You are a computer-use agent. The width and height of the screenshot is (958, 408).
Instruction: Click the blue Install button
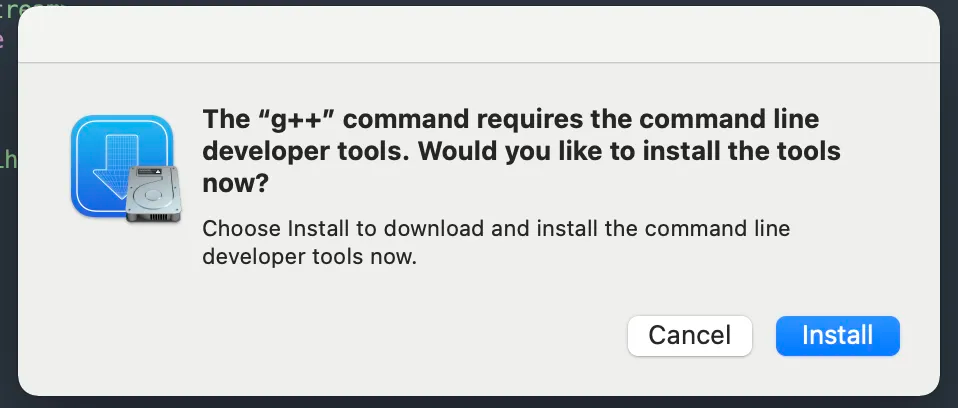(838, 335)
